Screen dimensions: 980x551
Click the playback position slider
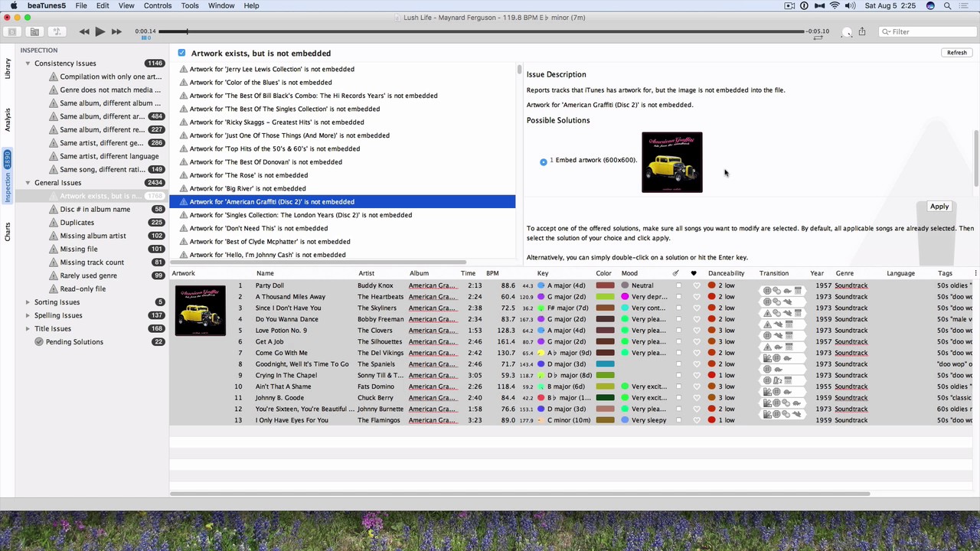482,31
